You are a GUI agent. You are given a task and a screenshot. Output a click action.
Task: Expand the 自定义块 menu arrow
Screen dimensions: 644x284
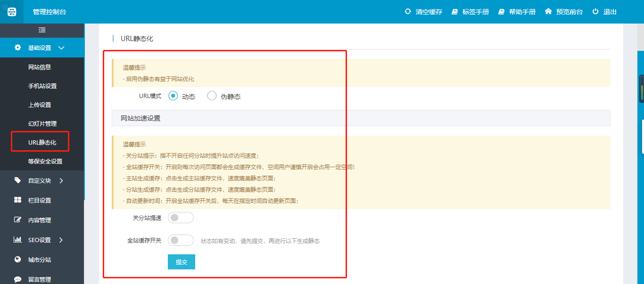[61, 180]
